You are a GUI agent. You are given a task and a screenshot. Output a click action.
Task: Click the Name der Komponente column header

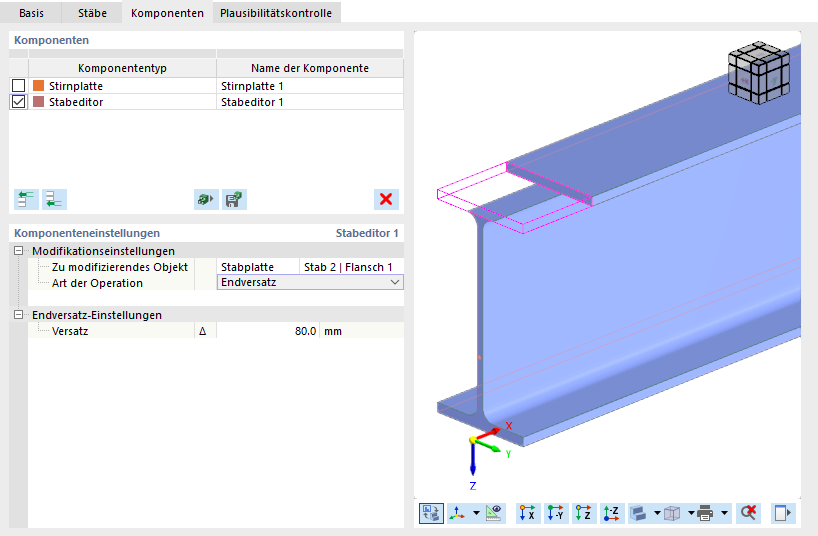(x=310, y=68)
